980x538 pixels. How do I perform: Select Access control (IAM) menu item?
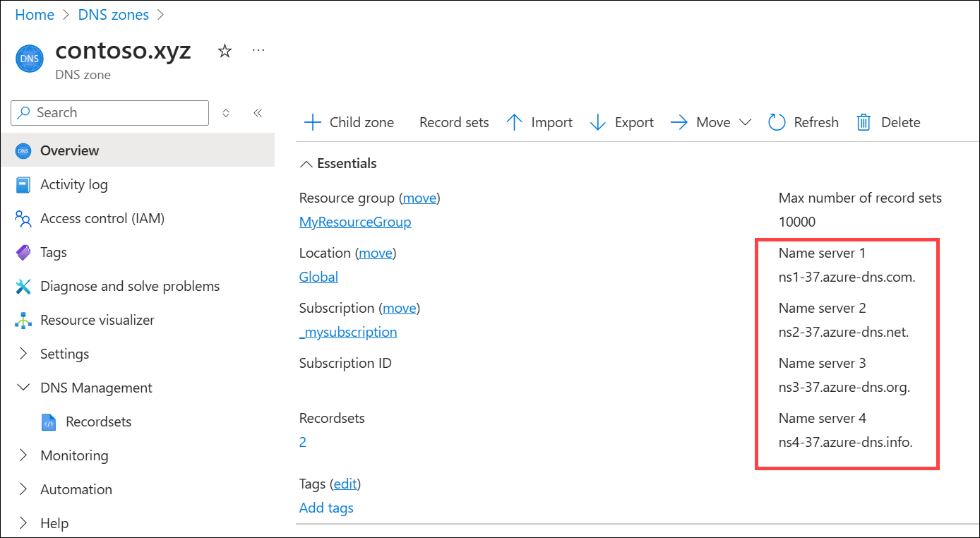[102, 218]
